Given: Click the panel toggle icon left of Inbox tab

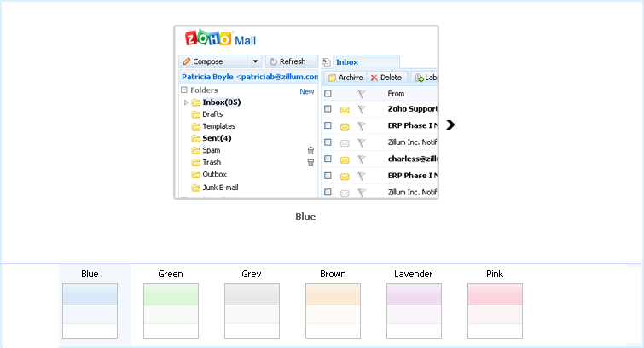Looking at the screenshot, I should 326,62.
